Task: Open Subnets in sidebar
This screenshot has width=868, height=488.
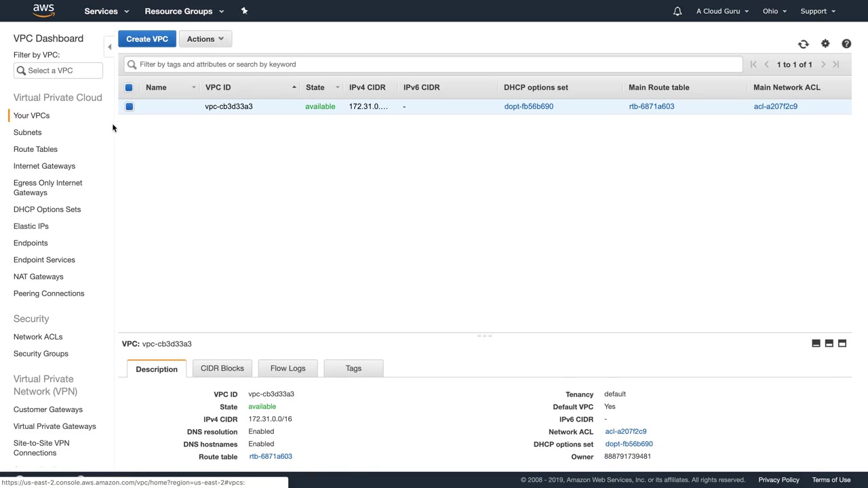Action: pos(27,132)
